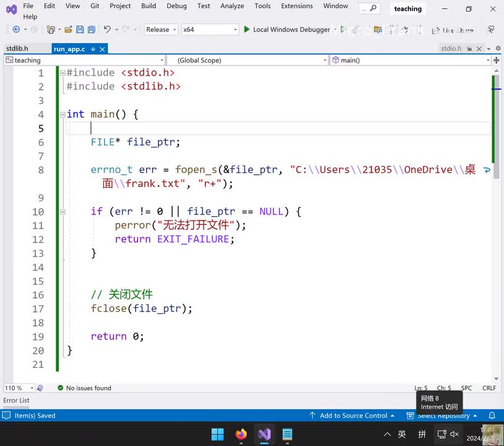Collapse the if block on line 10

[x=63, y=212]
